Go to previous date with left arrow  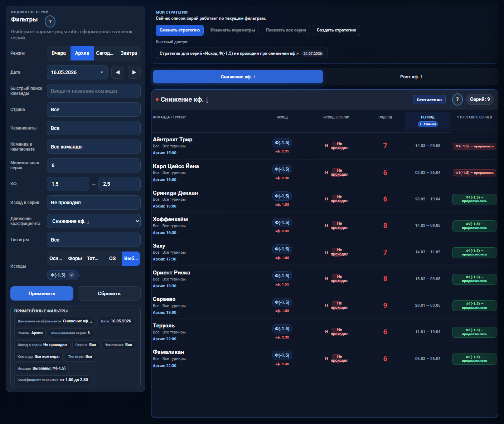tap(118, 72)
